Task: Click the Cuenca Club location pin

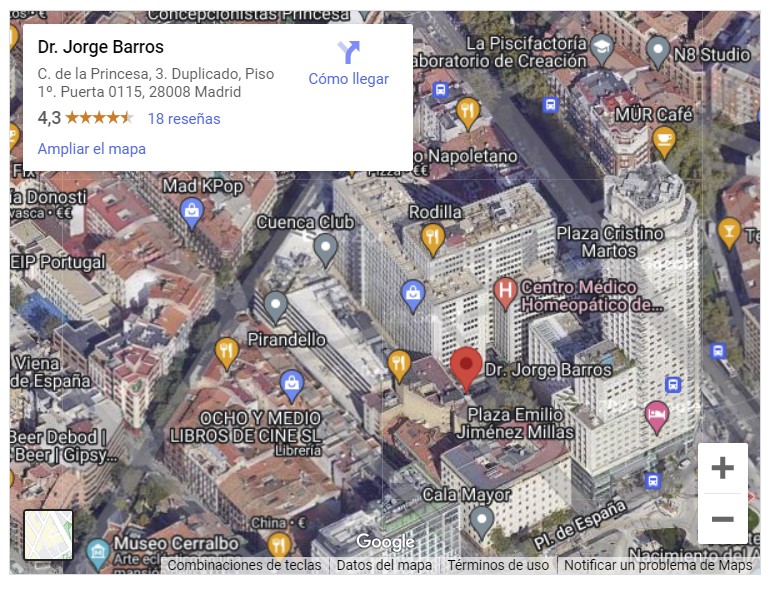Action: (326, 250)
